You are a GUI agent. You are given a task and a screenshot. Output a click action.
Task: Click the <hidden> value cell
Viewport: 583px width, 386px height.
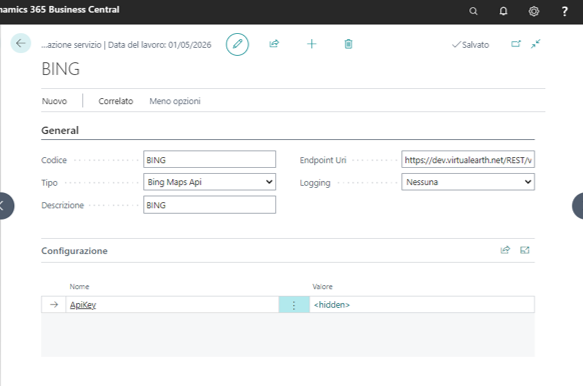click(x=422, y=305)
